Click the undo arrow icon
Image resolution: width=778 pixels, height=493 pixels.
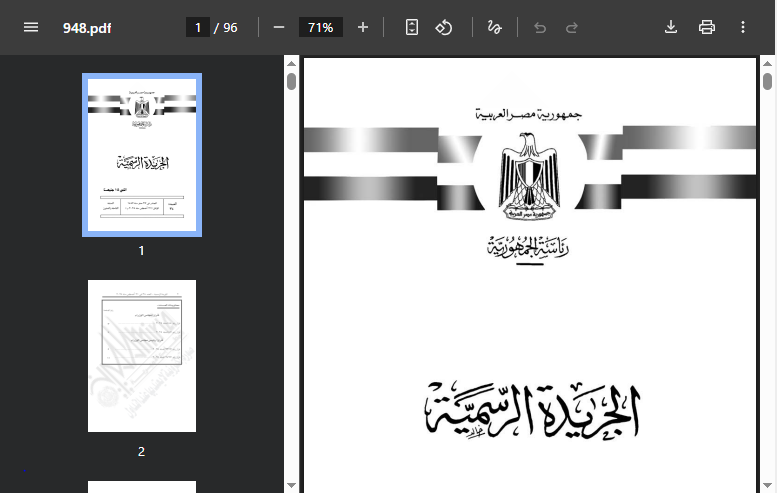(x=540, y=28)
